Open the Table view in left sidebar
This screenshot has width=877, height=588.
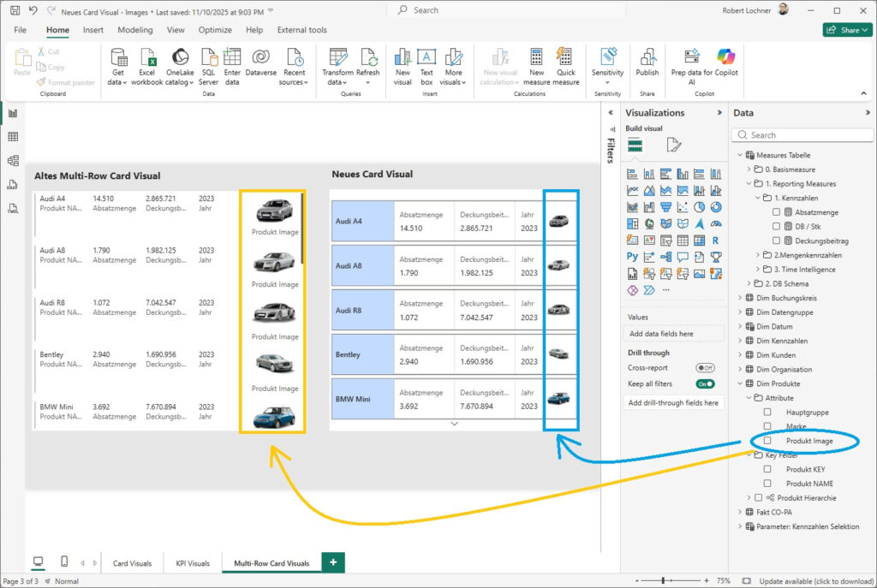13,137
